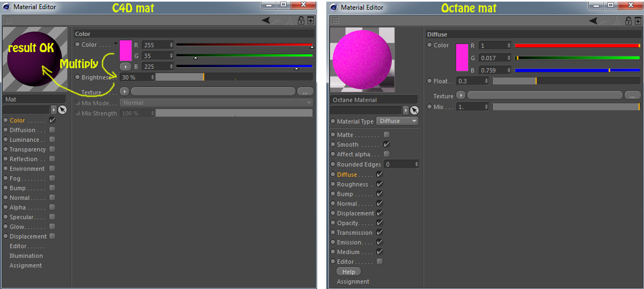The image size is (644, 289).
Task: Click the animation dot beside C4D Color parameter
Action: pyautogui.click(x=77, y=45)
